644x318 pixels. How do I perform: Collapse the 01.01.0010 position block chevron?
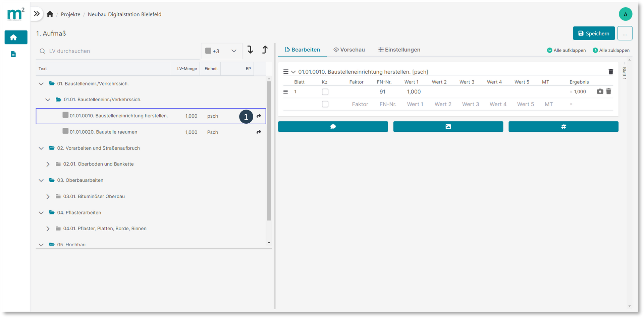coord(293,72)
